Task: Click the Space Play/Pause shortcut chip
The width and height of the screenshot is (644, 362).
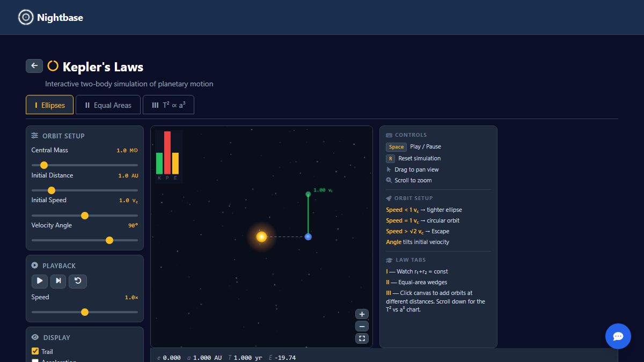Action: (396, 146)
